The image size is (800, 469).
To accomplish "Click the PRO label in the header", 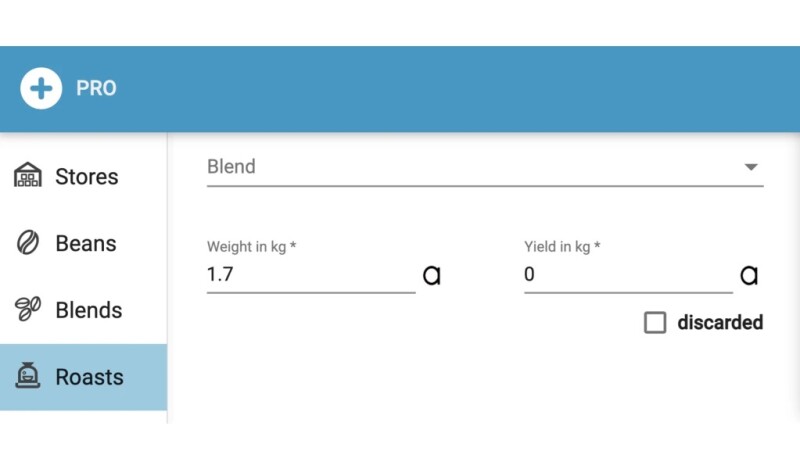I will pos(96,88).
